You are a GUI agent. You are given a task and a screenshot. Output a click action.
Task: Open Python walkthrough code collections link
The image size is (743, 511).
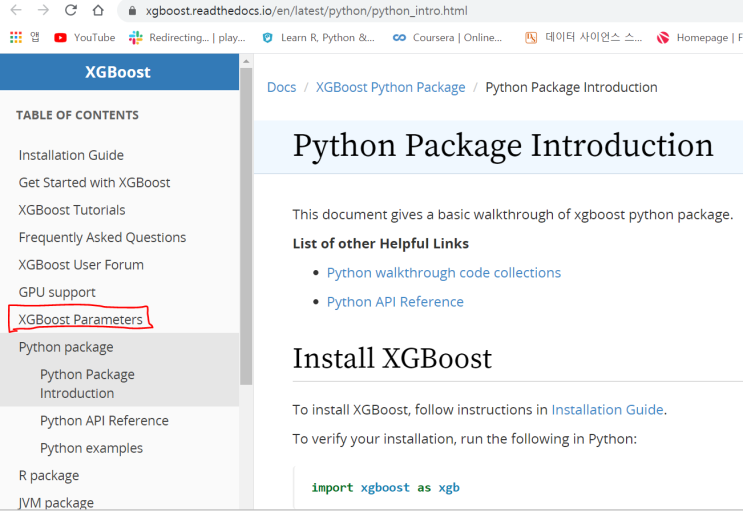click(x=444, y=273)
